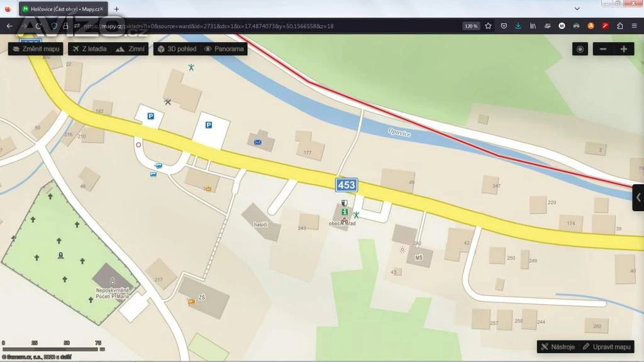Click the cemetery memorial monument icon
This screenshot has width=644, height=362.
pos(61,256)
